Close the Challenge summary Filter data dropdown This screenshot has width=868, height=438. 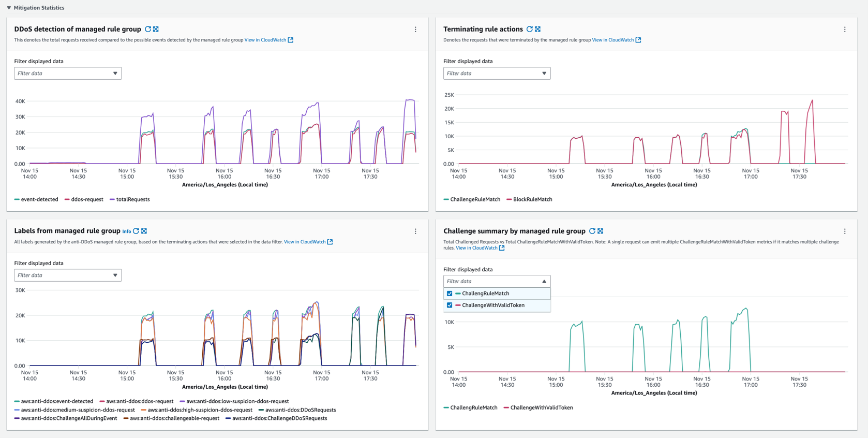tap(497, 281)
